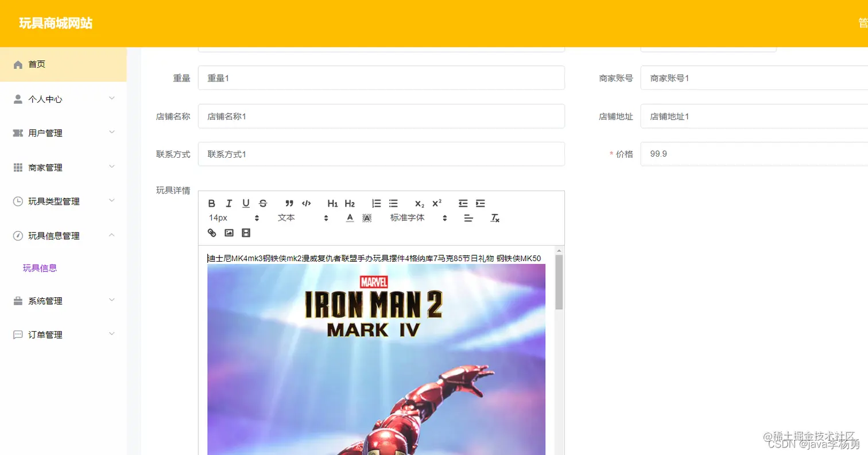
Task: Expand 玩具类型管理 with its chevron
Action: pyautogui.click(x=112, y=200)
